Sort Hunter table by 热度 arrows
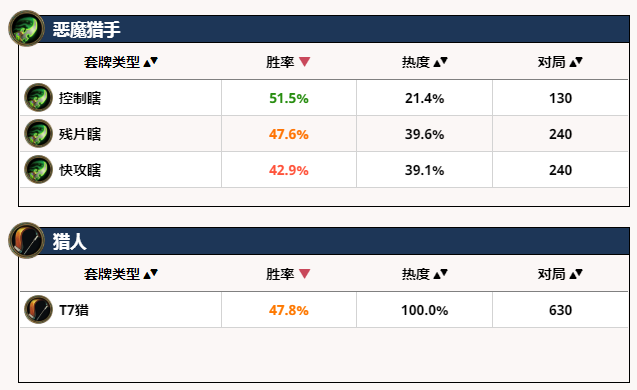Screen dimensions: 637x390 [440, 274]
